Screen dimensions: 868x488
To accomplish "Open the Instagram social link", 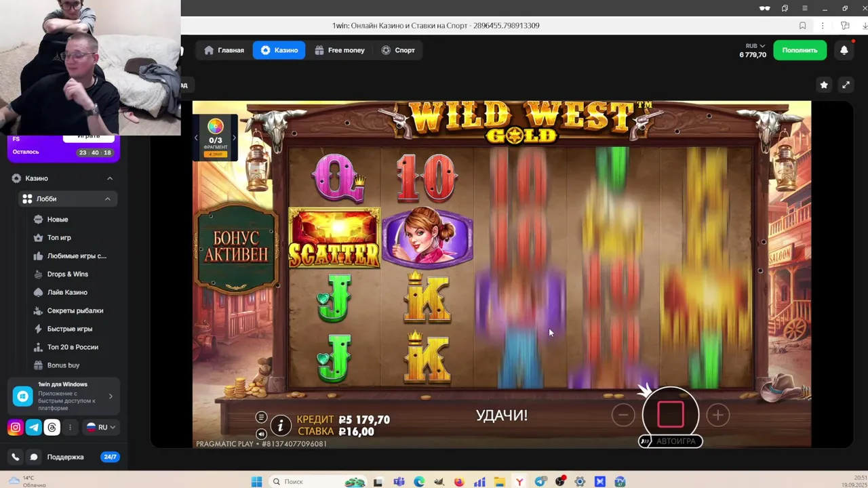I will (x=15, y=428).
